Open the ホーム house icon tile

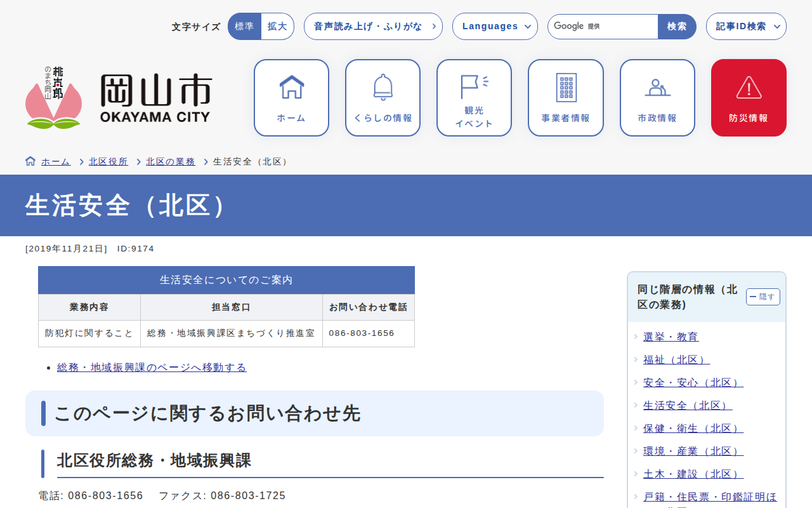(291, 98)
